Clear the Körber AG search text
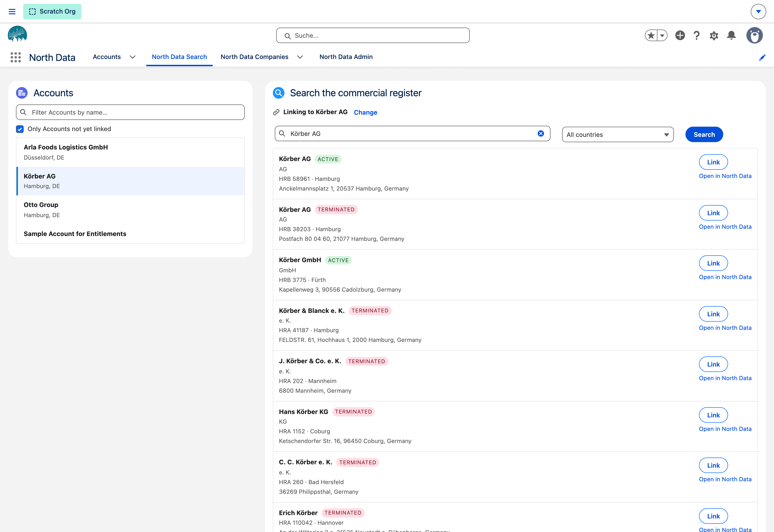 click(x=541, y=134)
